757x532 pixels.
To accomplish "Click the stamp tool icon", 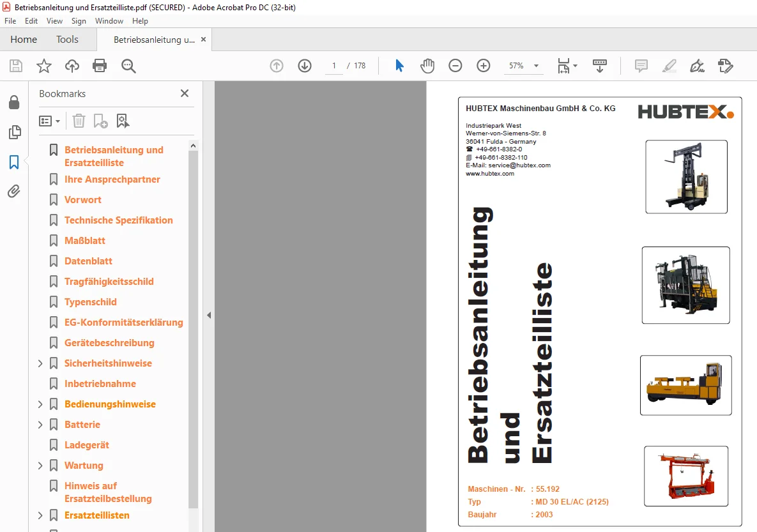I will (725, 66).
